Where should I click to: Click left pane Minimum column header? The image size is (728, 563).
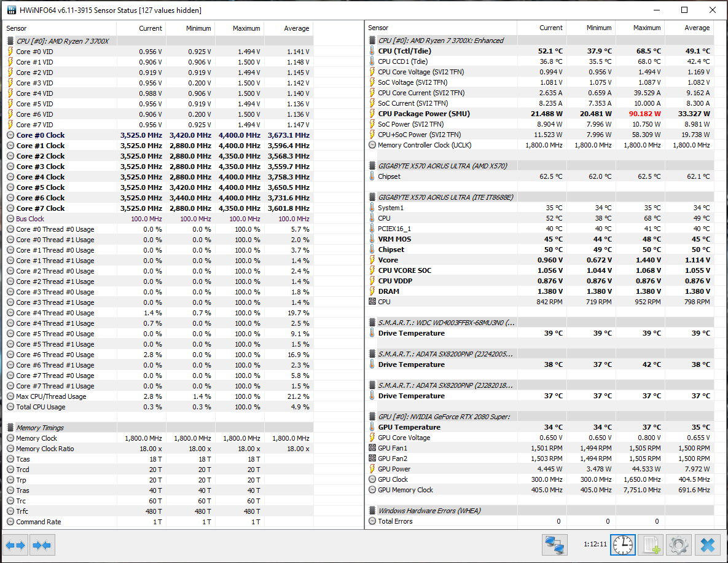190,28
